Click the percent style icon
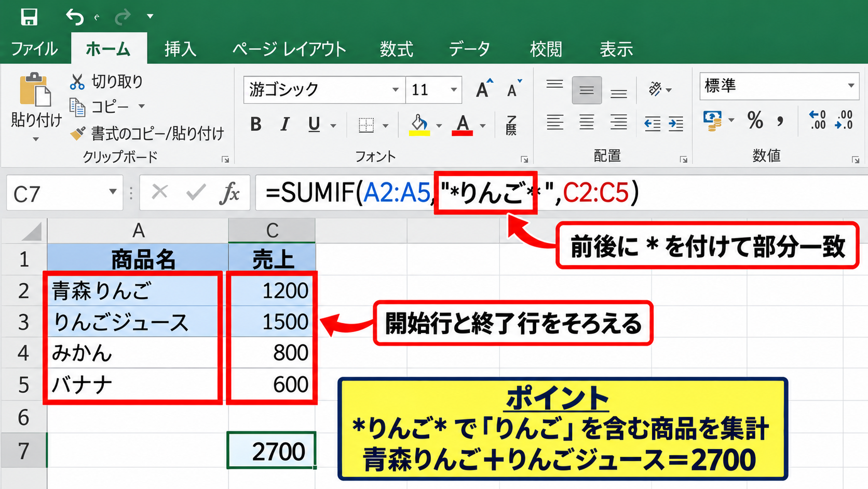The height and width of the screenshot is (489, 868). [x=755, y=121]
